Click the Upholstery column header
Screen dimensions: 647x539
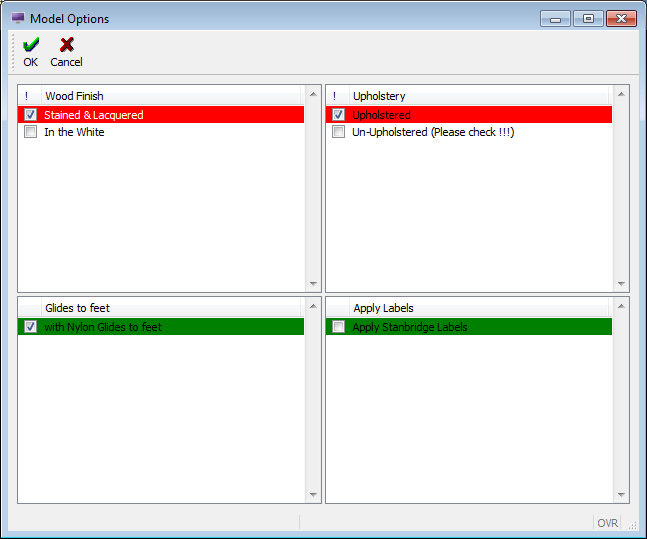(478, 96)
